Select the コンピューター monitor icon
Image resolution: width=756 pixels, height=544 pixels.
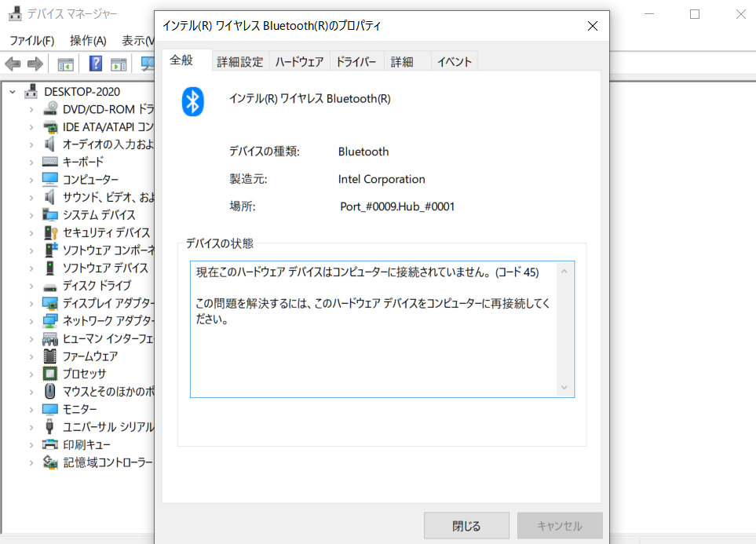pos(50,179)
